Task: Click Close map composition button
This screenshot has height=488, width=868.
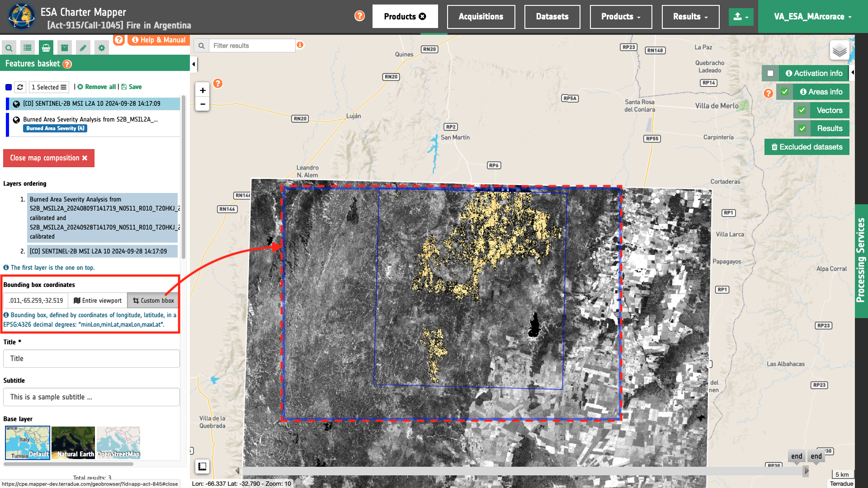Action: point(49,158)
